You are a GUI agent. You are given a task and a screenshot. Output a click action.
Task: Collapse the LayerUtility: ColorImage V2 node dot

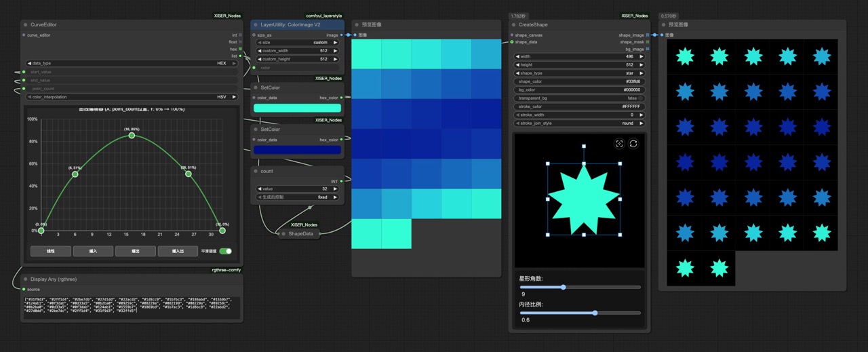click(256, 25)
